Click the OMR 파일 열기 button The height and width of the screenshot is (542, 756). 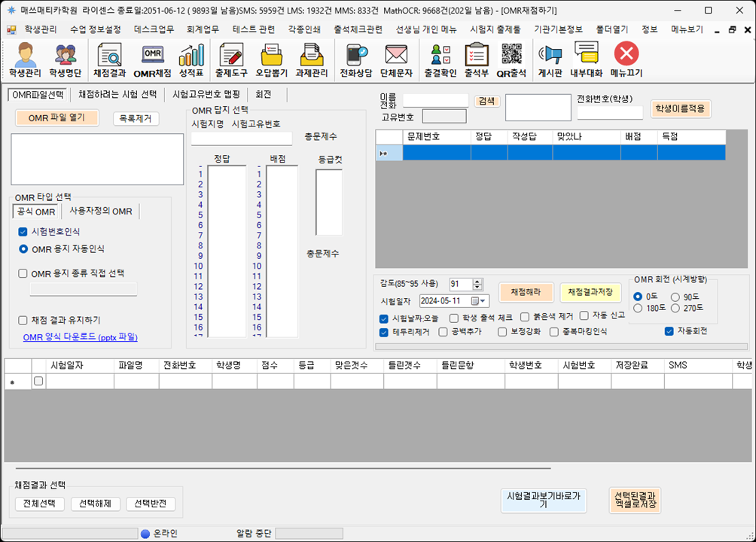point(56,118)
